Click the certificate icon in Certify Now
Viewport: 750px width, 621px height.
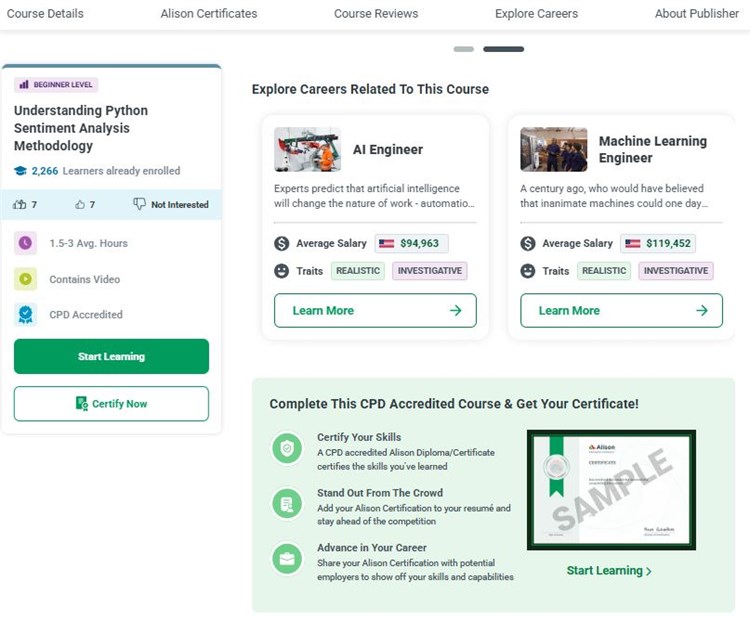pyautogui.click(x=82, y=403)
